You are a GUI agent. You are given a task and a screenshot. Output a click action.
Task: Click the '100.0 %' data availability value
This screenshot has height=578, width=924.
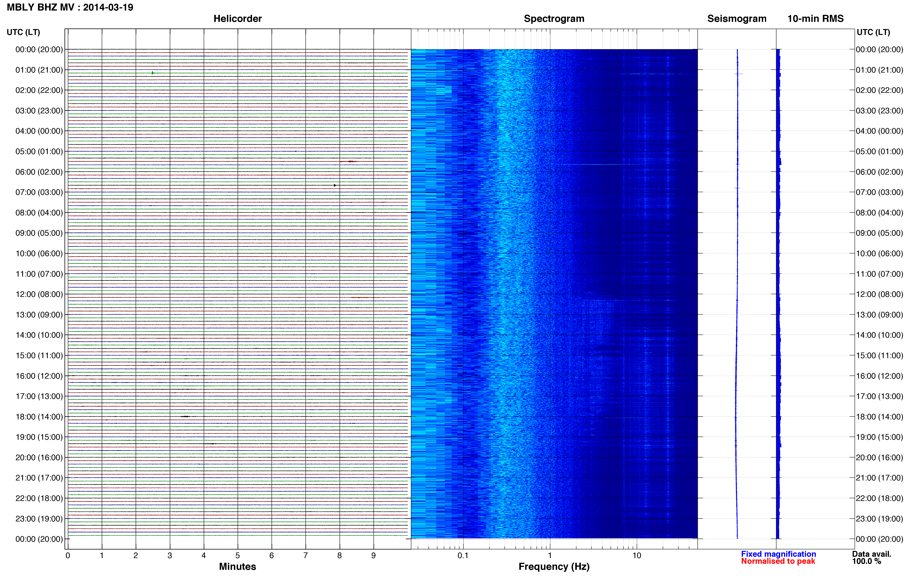[x=866, y=561]
